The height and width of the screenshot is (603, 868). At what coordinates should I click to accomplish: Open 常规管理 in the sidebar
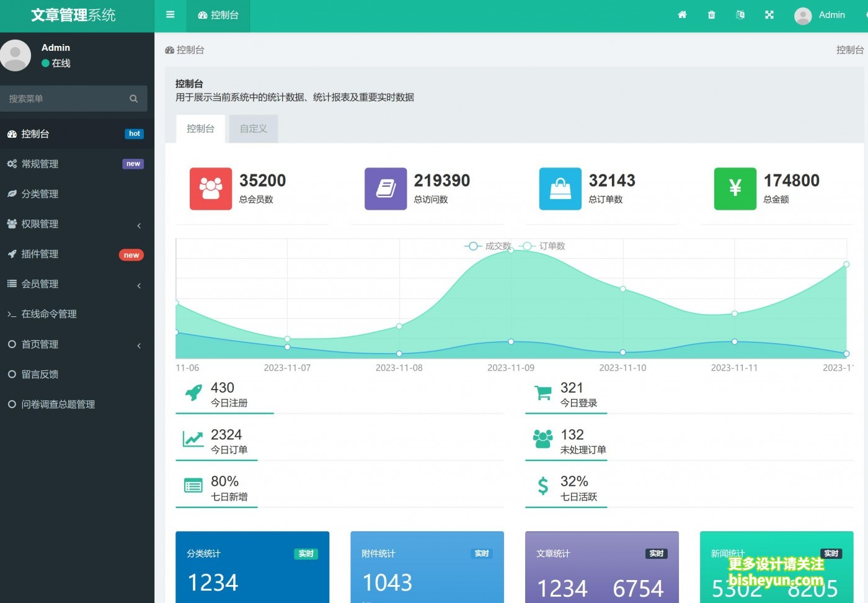pos(77,164)
